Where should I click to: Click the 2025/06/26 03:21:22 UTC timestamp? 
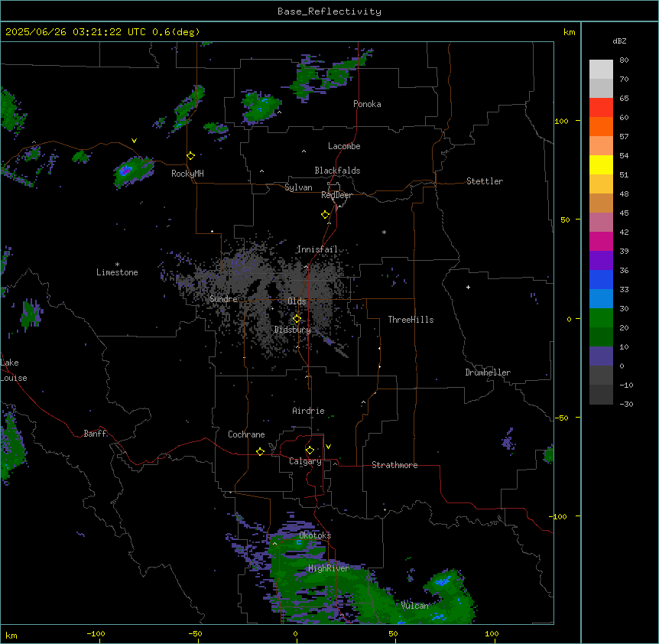(x=76, y=32)
